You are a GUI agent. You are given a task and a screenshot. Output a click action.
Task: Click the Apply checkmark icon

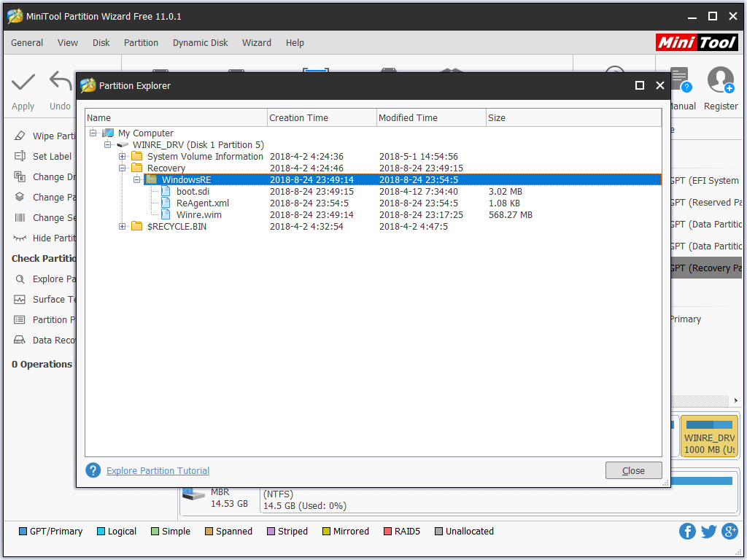tap(23, 82)
